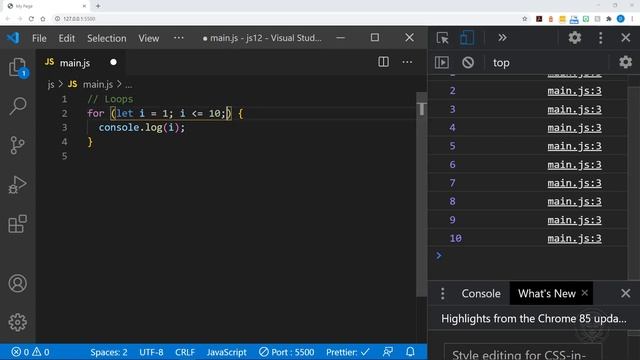Open the Explorer view in the activity bar
This screenshot has width=640, height=360.
pyautogui.click(x=18, y=67)
